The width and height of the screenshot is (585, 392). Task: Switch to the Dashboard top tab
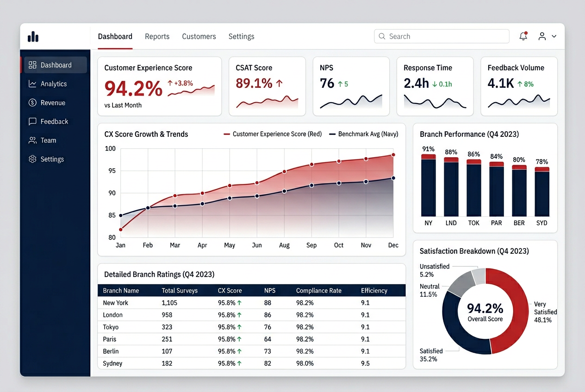pos(115,37)
